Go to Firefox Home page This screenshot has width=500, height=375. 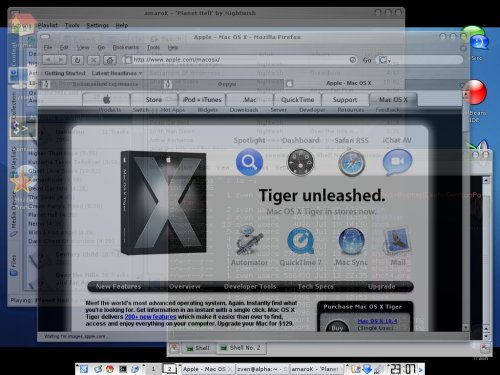click(110, 60)
